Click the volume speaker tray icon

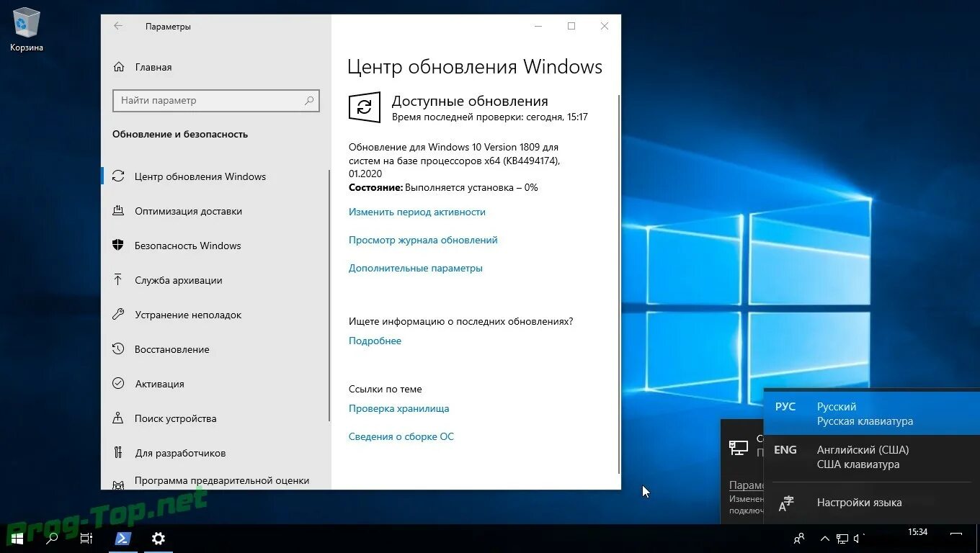(x=858, y=539)
